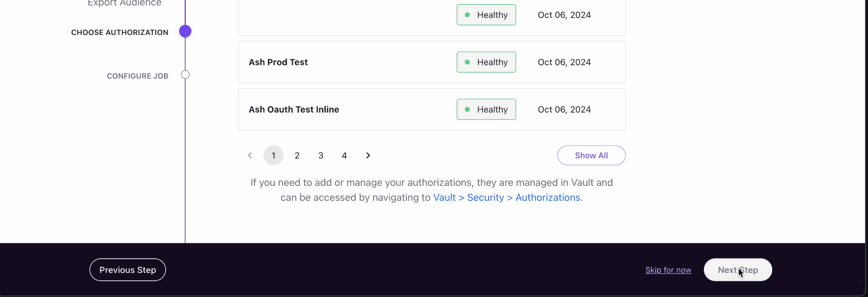Image resolution: width=868 pixels, height=297 pixels.
Task: Go to previous page using left chevron
Action: pyautogui.click(x=250, y=155)
